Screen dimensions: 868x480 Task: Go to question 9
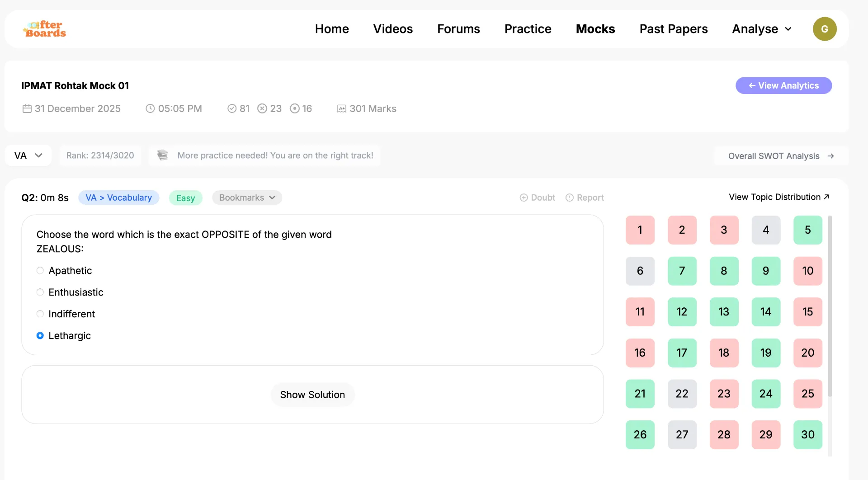766,271
